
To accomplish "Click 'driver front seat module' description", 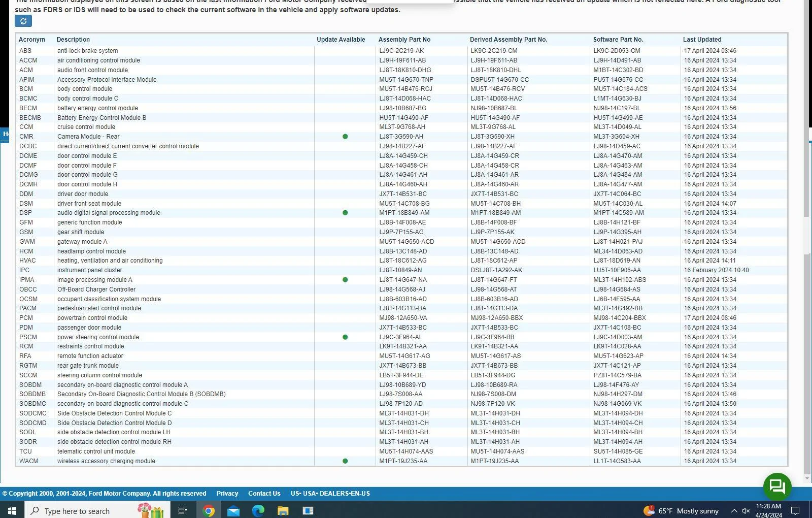I will [x=89, y=204].
